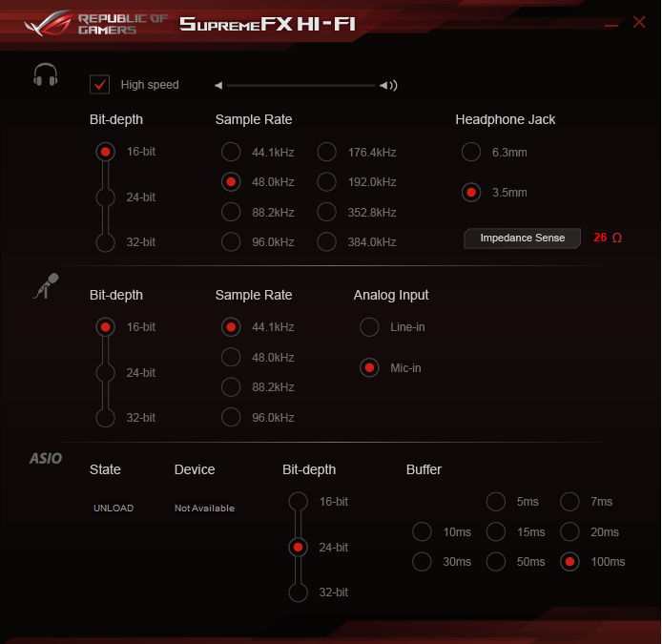Select 5ms ASIO buffer

coord(496,502)
